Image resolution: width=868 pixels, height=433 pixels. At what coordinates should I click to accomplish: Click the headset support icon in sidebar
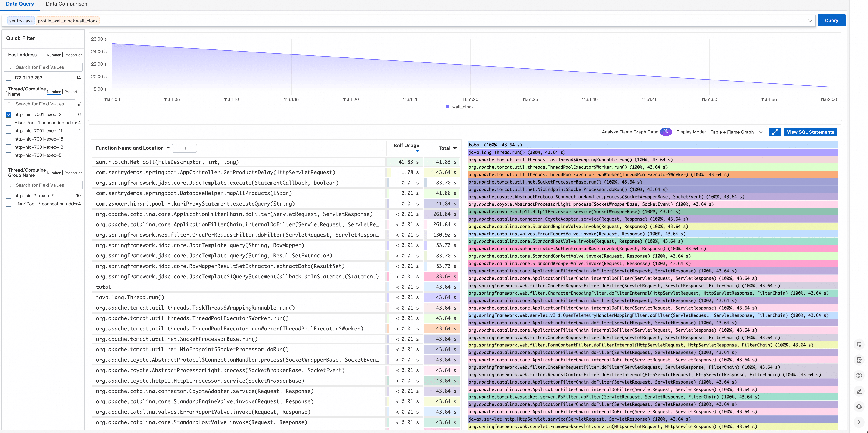tap(859, 406)
